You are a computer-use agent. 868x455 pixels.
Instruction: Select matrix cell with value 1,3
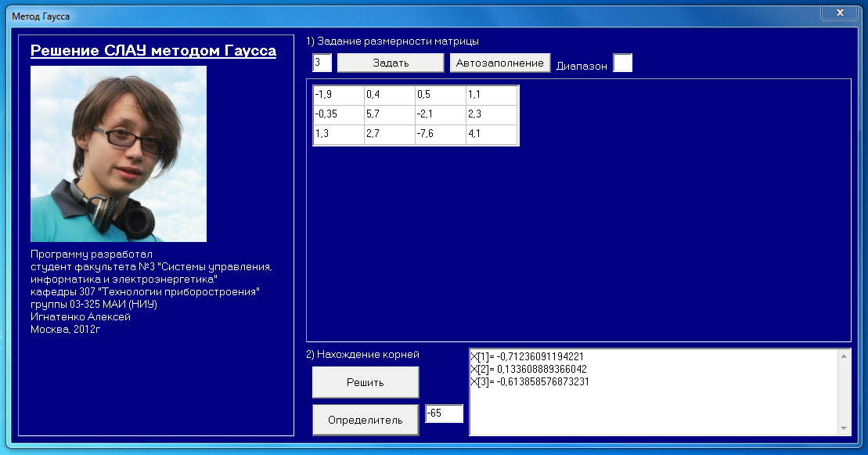tap(338, 134)
